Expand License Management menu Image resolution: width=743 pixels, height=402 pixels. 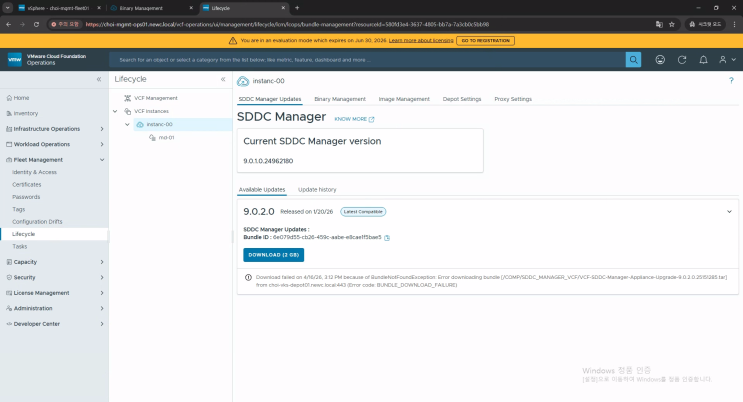pyautogui.click(x=102, y=293)
